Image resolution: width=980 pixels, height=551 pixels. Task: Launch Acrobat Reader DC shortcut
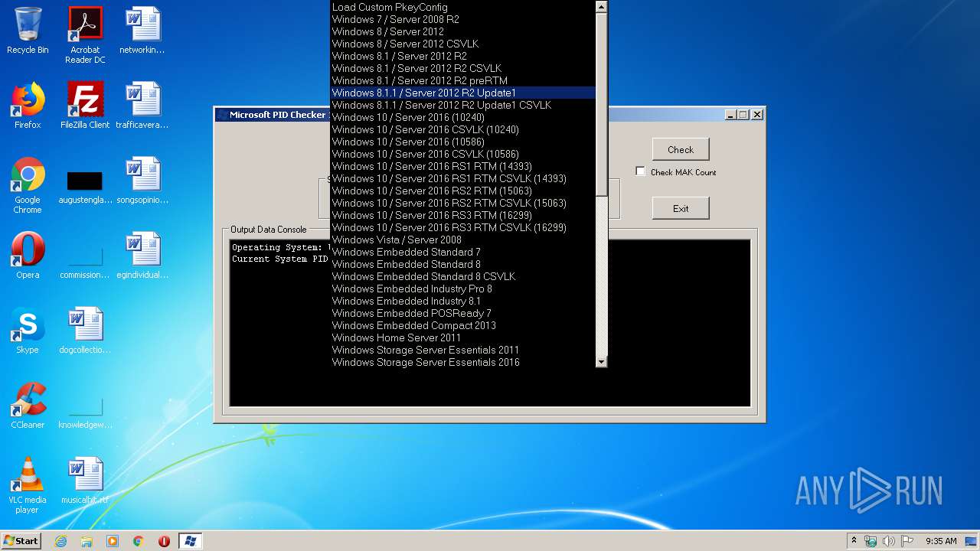pos(85,35)
